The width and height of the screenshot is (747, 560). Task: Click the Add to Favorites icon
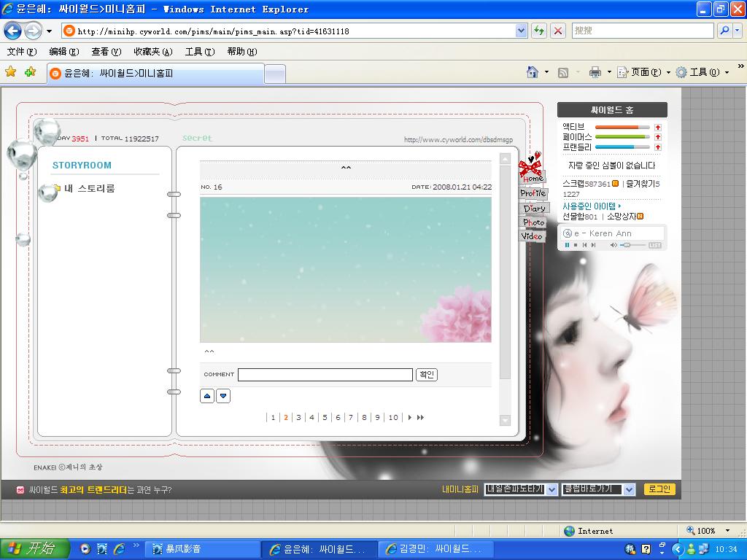coord(31,72)
